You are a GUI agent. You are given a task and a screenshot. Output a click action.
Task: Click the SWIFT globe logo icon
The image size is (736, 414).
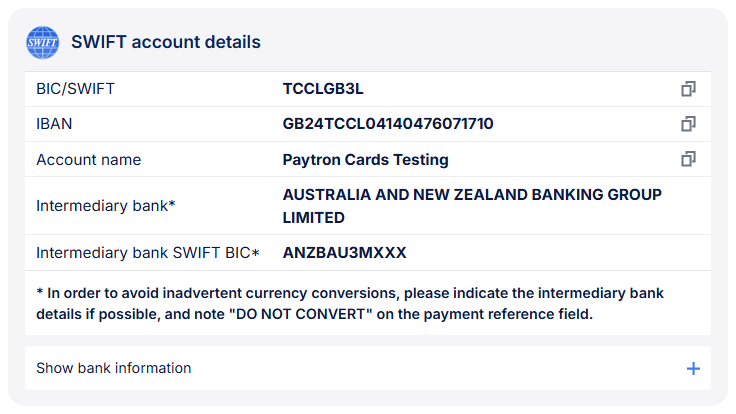click(x=43, y=42)
